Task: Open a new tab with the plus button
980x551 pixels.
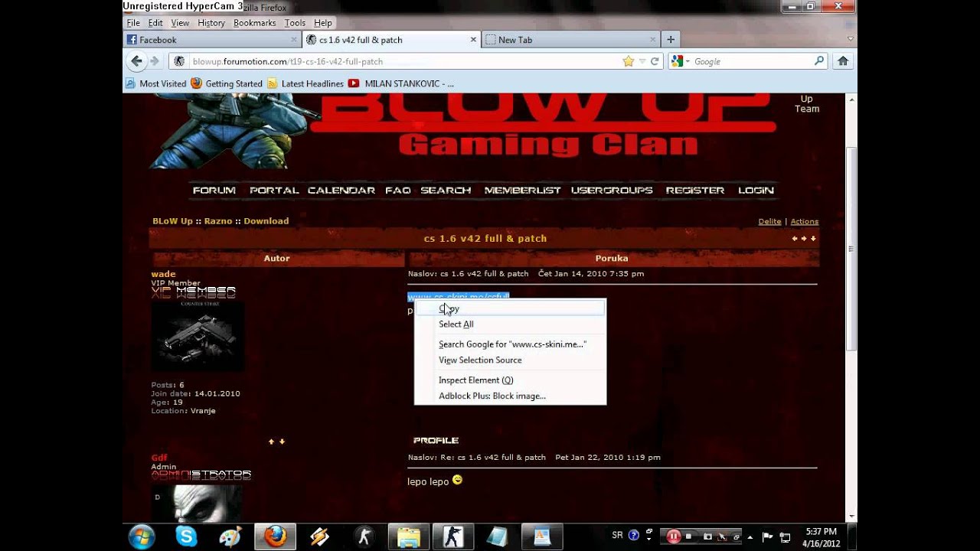Action: coord(671,40)
